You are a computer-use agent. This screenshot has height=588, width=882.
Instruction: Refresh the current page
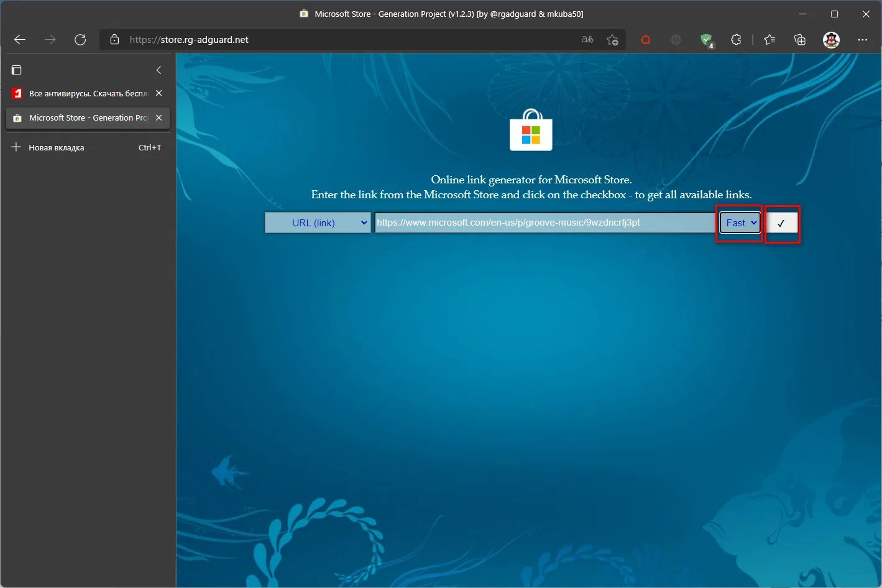[x=80, y=40]
